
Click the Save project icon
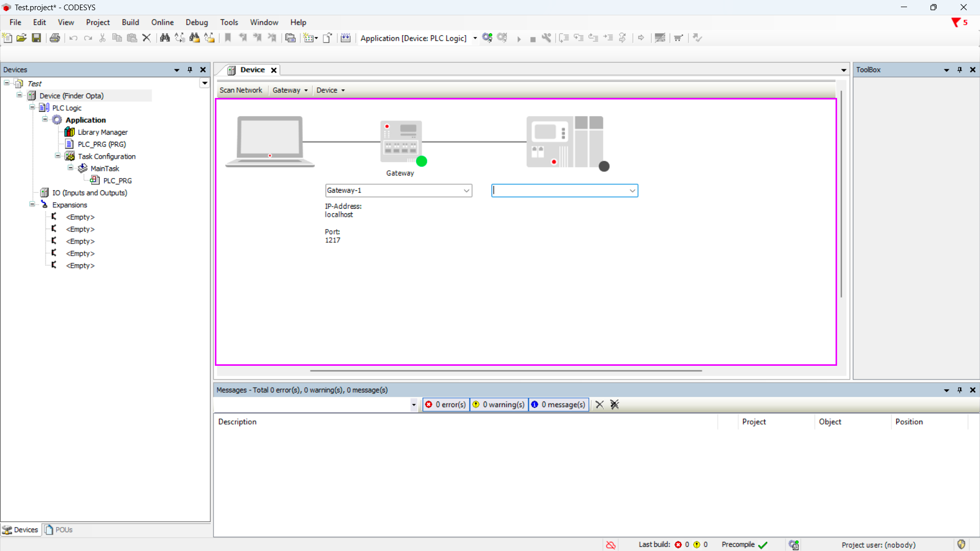pyautogui.click(x=36, y=38)
